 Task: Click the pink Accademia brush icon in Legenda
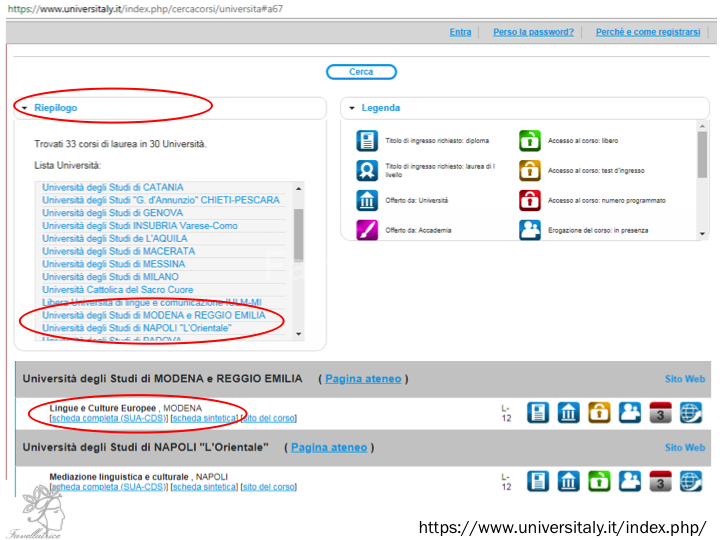click(x=367, y=230)
